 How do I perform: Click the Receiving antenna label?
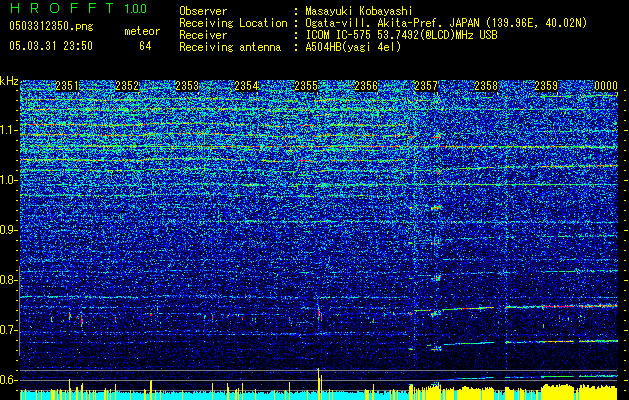[230, 47]
